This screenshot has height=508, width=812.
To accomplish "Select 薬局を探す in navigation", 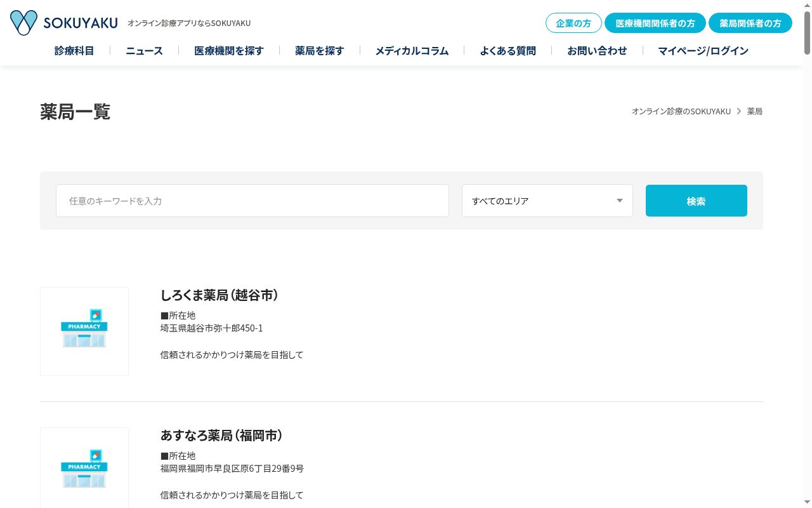I will [x=320, y=51].
